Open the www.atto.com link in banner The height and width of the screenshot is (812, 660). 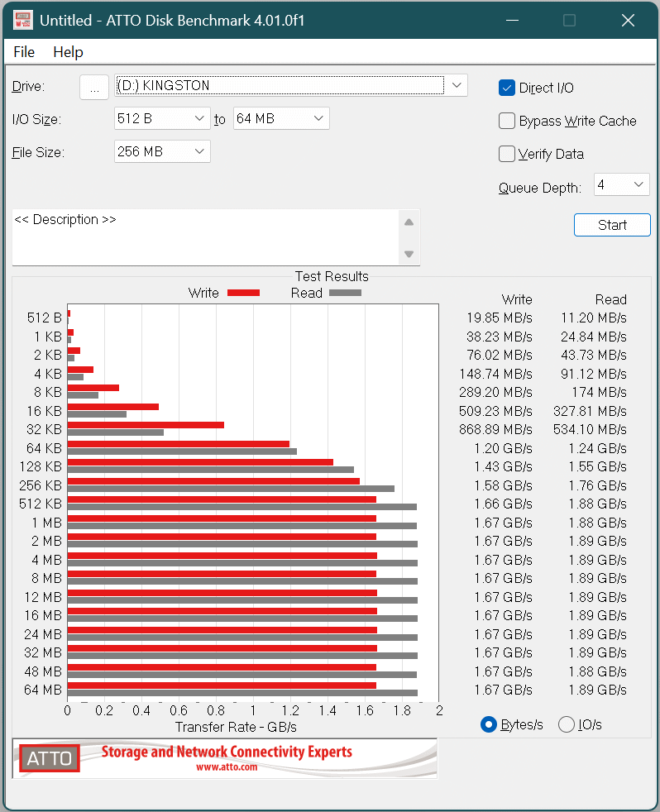point(227,767)
